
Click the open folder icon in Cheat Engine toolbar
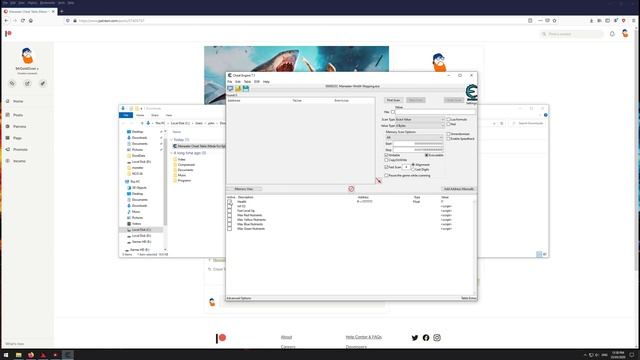point(238,88)
